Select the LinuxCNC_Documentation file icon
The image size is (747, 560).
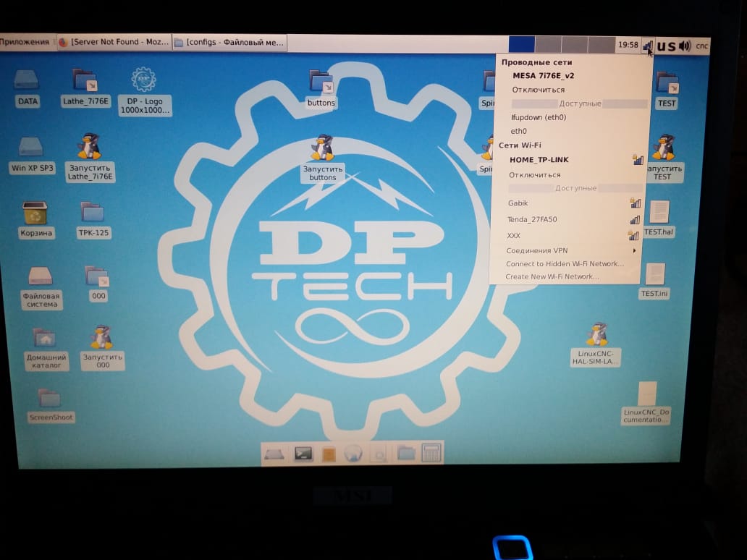pyautogui.click(x=646, y=394)
